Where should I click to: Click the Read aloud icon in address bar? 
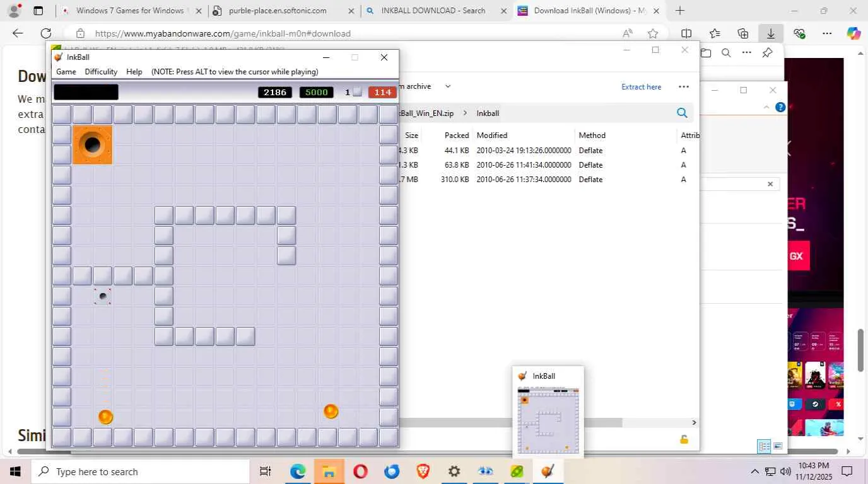pyautogui.click(x=628, y=33)
